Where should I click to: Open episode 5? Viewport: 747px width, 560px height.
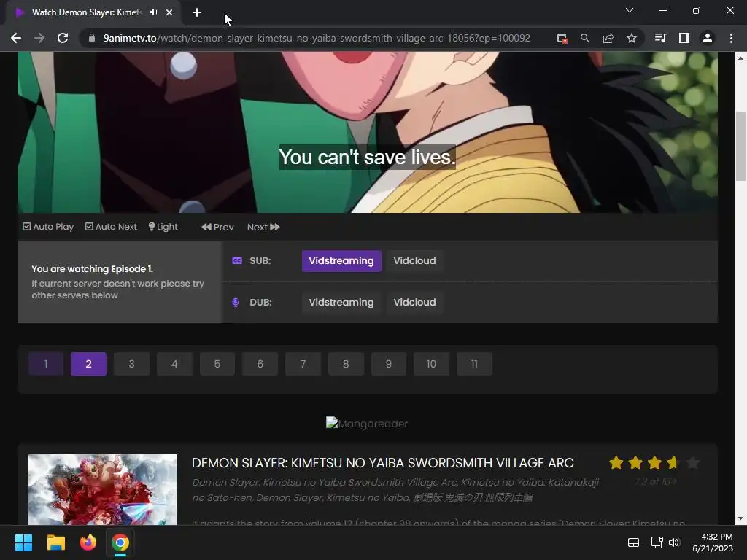pyautogui.click(x=217, y=365)
